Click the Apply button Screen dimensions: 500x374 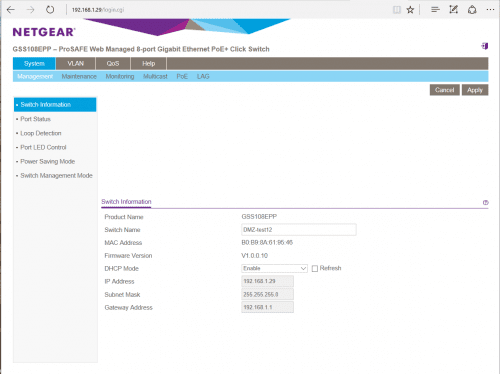pos(475,90)
